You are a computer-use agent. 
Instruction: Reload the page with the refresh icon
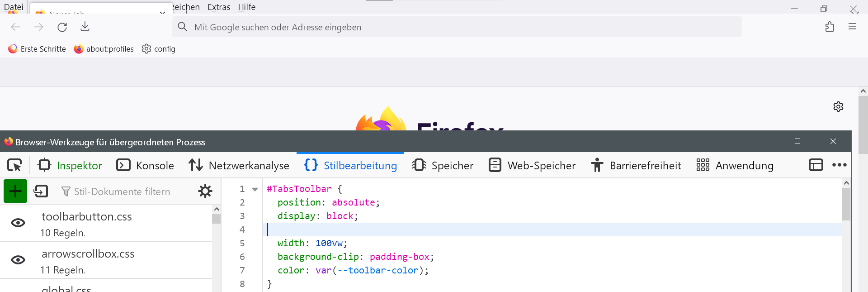click(x=62, y=27)
